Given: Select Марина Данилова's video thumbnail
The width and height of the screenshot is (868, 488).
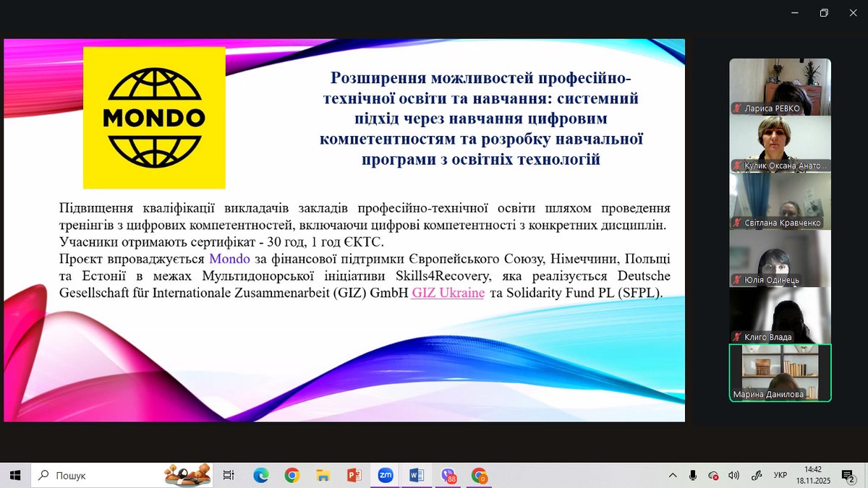Looking at the screenshot, I should pyautogui.click(x=780, y=372).
